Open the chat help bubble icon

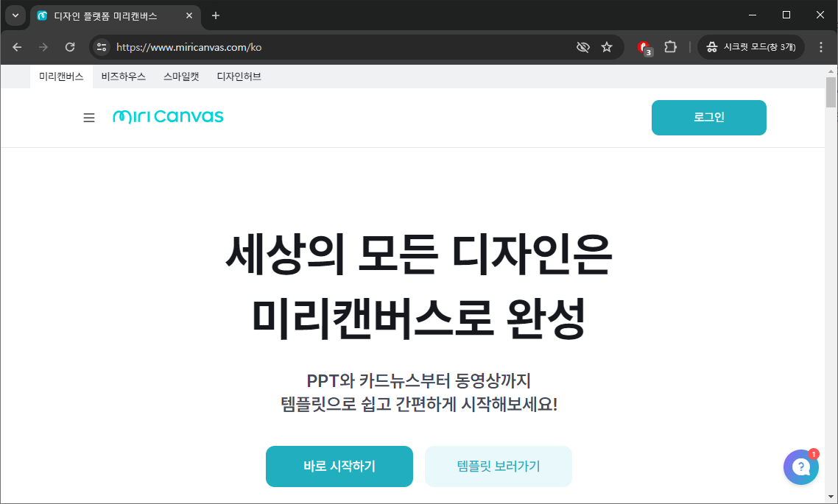(x=800, y=467)
